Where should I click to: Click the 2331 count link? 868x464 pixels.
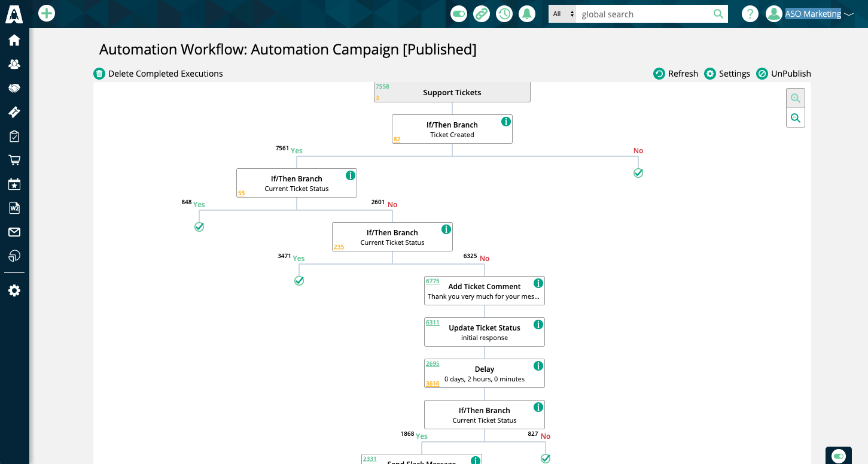pyautogui.click(x=370, y=459)
